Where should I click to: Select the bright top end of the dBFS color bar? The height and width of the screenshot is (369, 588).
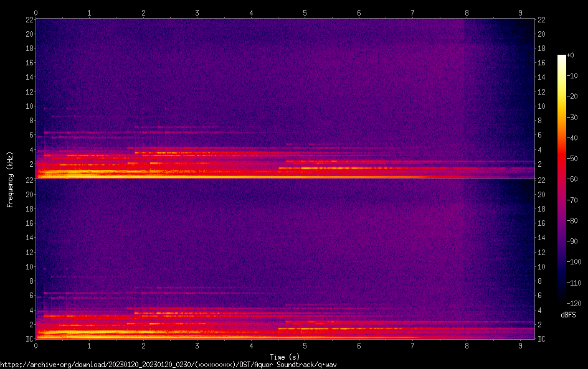tap(562, 57)
